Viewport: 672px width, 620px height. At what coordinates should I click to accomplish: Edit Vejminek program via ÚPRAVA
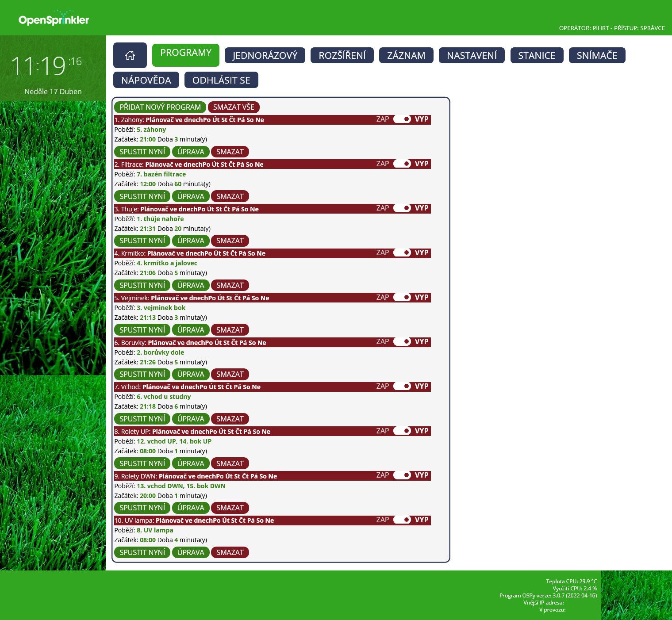(x=191, y=330)
